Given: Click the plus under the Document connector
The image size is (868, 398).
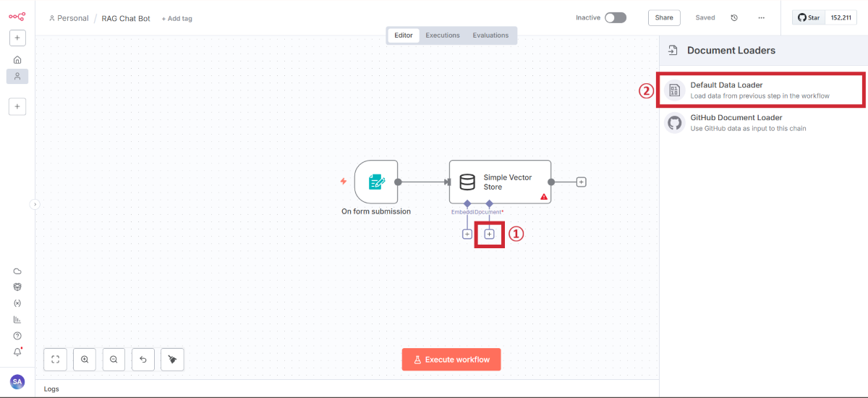Looking at the screenshot, I should coord(489,234).
